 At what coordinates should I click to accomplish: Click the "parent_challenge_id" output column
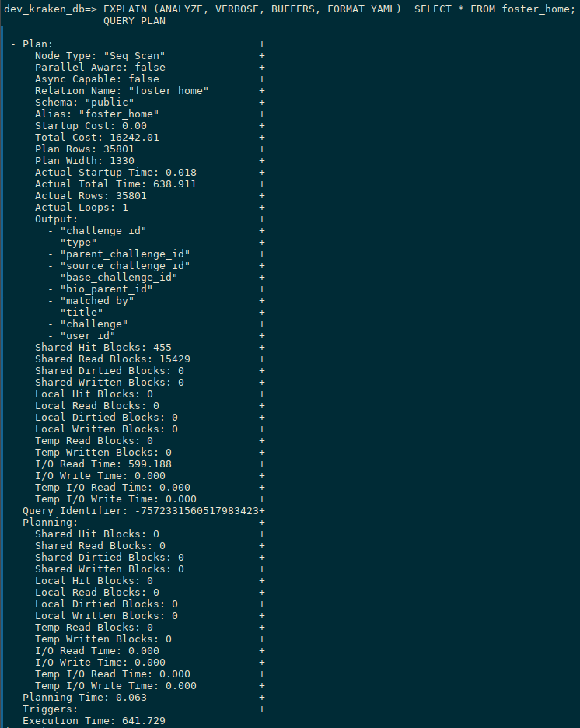(125, 254)
